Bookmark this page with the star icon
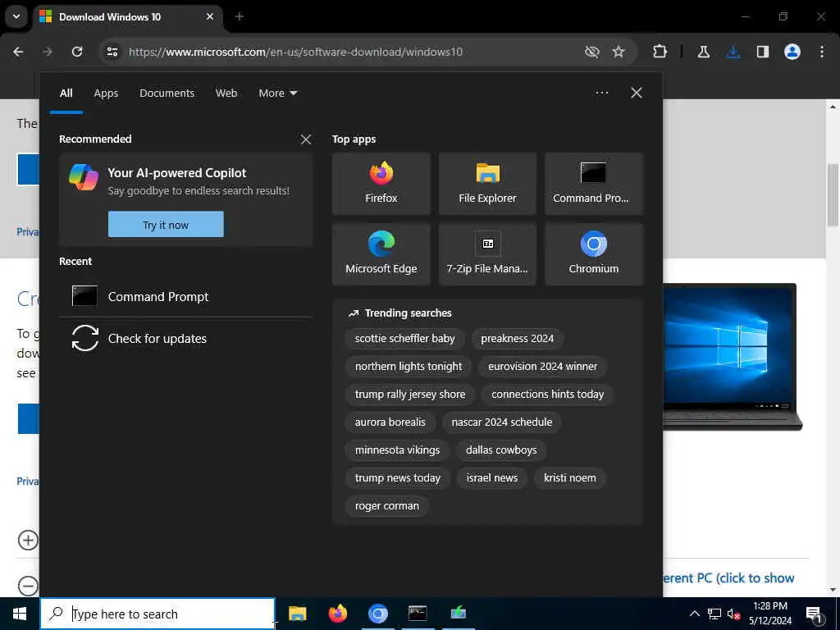The height and width of the screenshot is (630, 840). coord(619,52)
